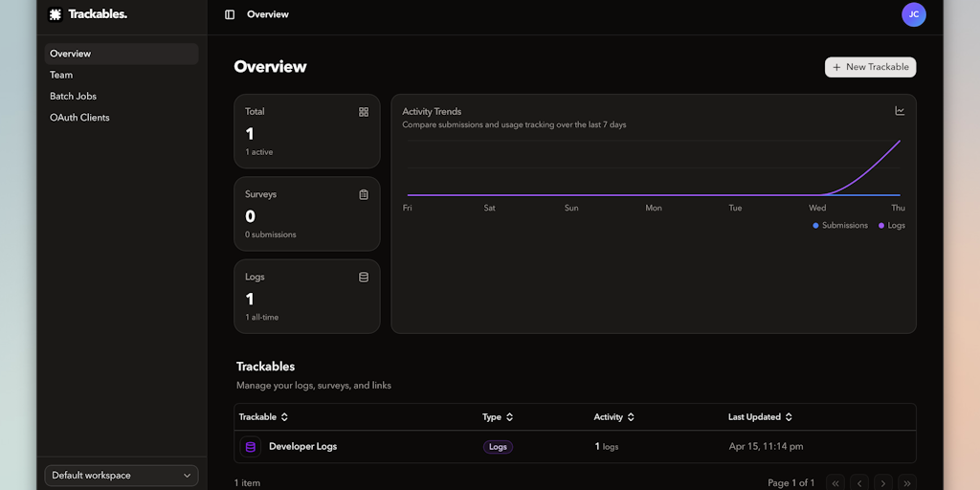The height and width of the screenshot is (490, 980).
Task: Open the OAuth Clients section
Action: tap(79, 118)
